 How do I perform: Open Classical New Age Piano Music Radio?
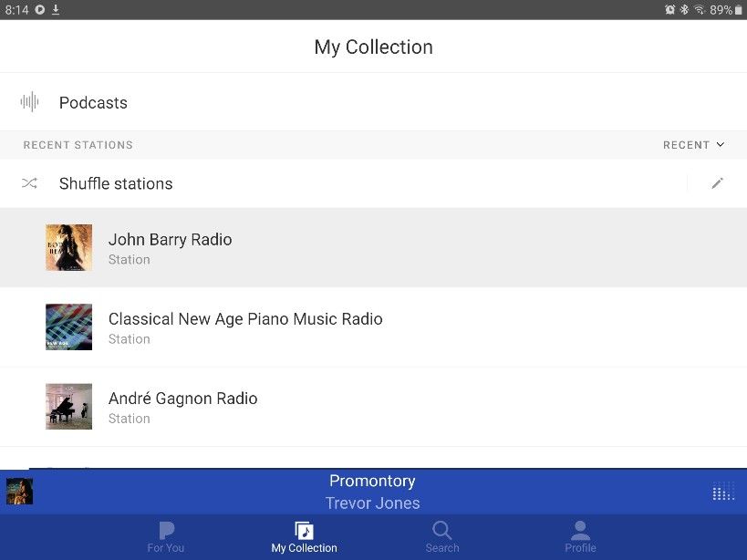[x=245, y=319]
